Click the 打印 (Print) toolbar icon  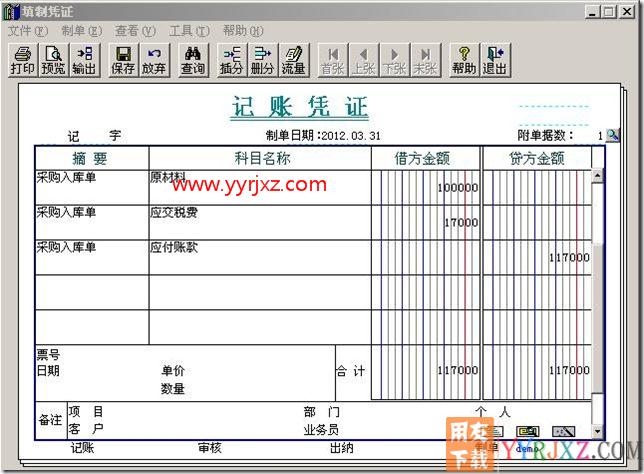(23, 60)
